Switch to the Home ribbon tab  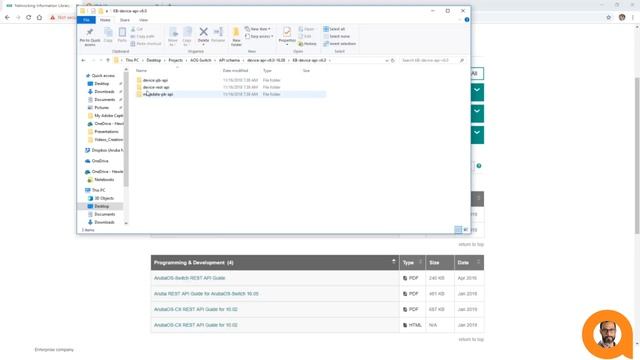tap(105, 20)
